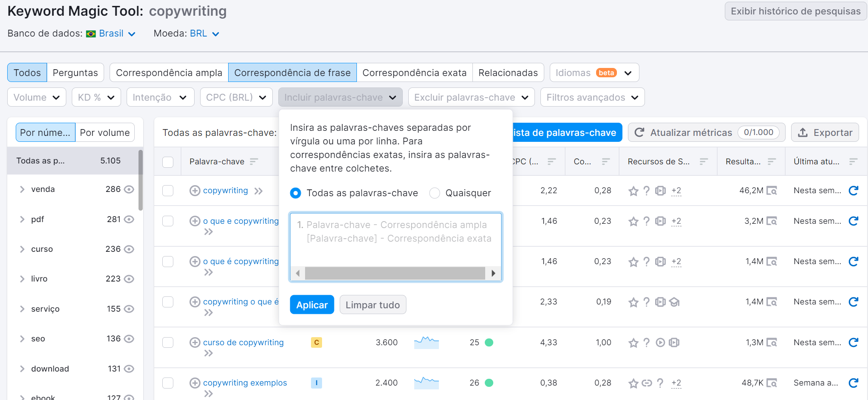The height and width of the screenshot is (400, 868).
Task: Refresh metrics for "copywriting exemplos" row
Action: (x=854, y=383)
